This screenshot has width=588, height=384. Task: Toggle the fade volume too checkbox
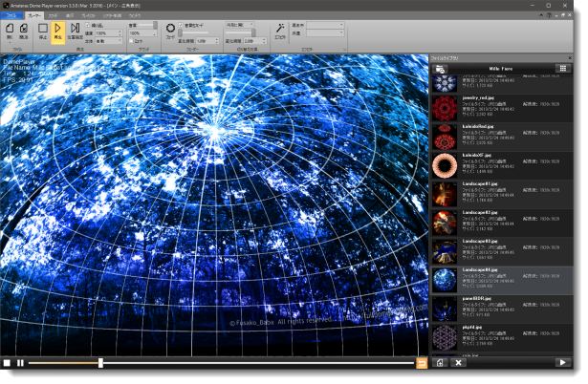coord(181,25)
